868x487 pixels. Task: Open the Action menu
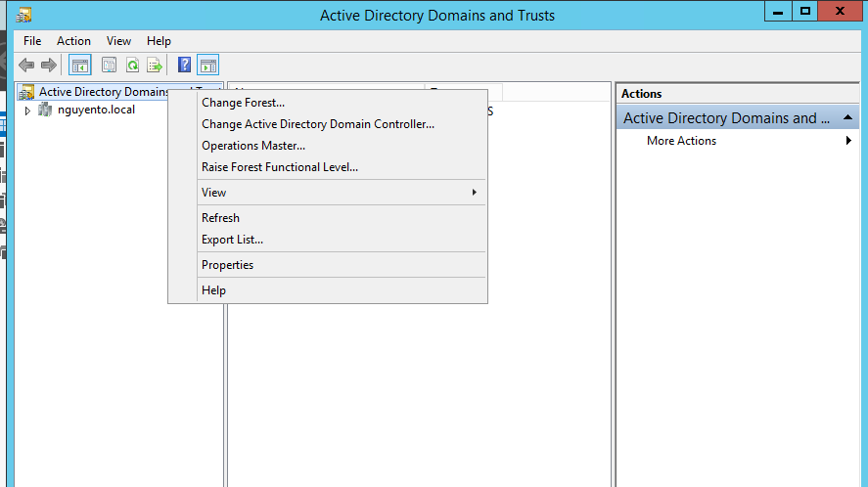tap(73, 41)
